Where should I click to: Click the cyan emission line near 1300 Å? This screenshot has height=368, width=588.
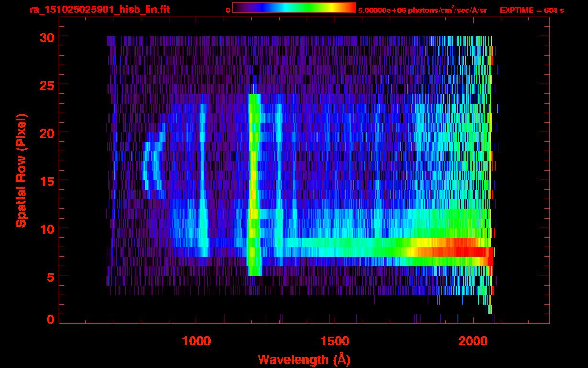[279, 180]
